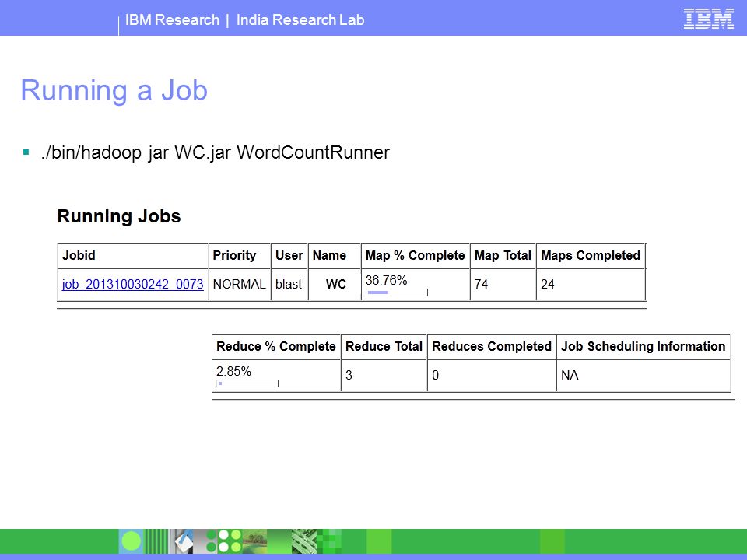
Task: Click the NORMAL priority cell
Action: coord(240,285)
